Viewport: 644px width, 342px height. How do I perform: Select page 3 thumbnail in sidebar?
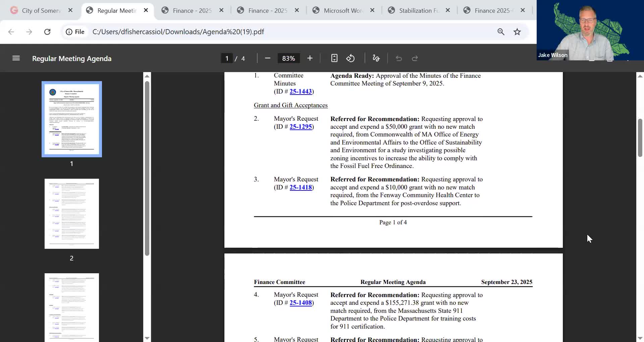pos(72,307)
